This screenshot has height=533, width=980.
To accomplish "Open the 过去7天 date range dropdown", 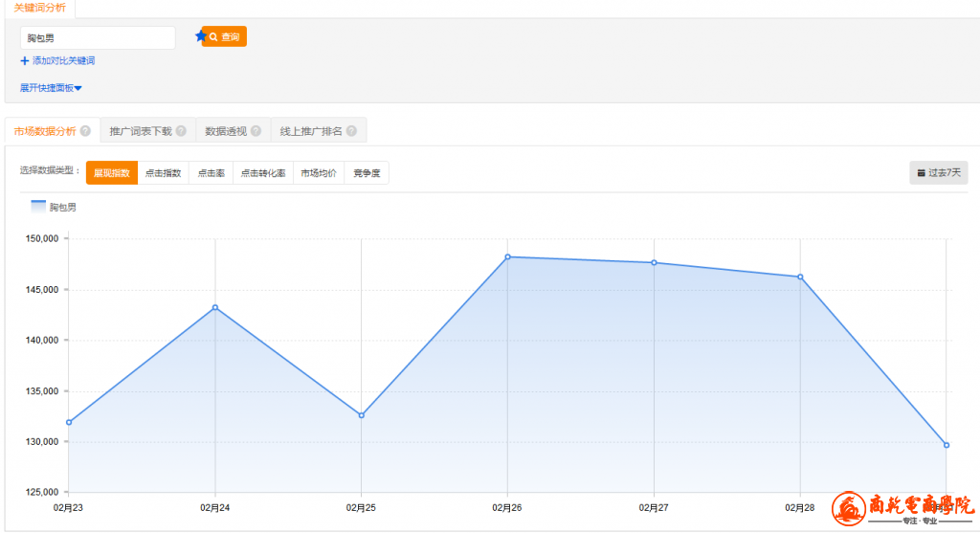I will 938,173.
